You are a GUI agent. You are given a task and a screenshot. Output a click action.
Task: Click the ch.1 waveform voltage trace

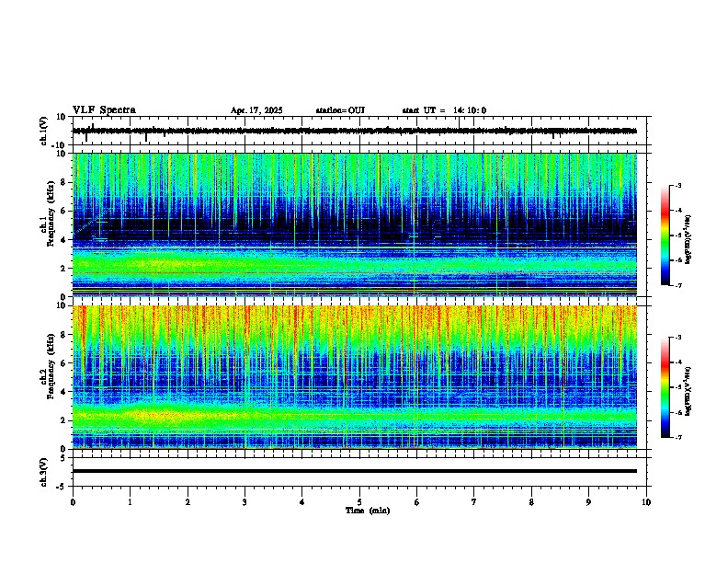coord(355,131)
